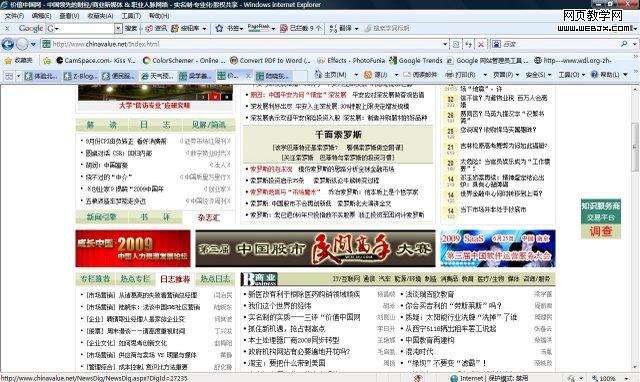
Task: Click the Refresh icon beside address bar
Action: pyautogui.click(x=469, y=44)
